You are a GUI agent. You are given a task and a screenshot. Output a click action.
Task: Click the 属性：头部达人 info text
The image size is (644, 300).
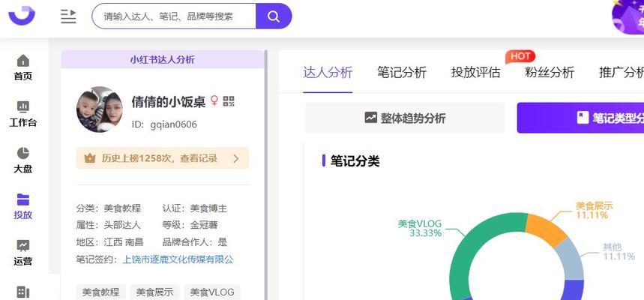click(109, 225)
